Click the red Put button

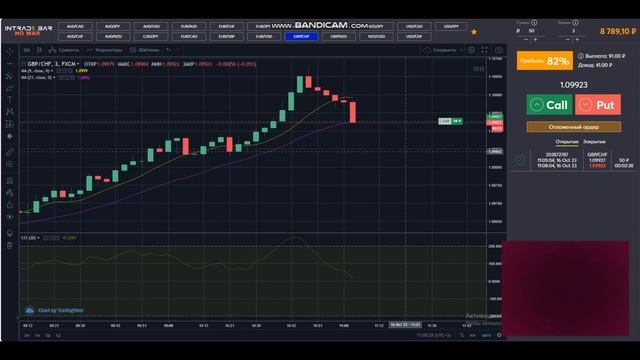point(598,105)
